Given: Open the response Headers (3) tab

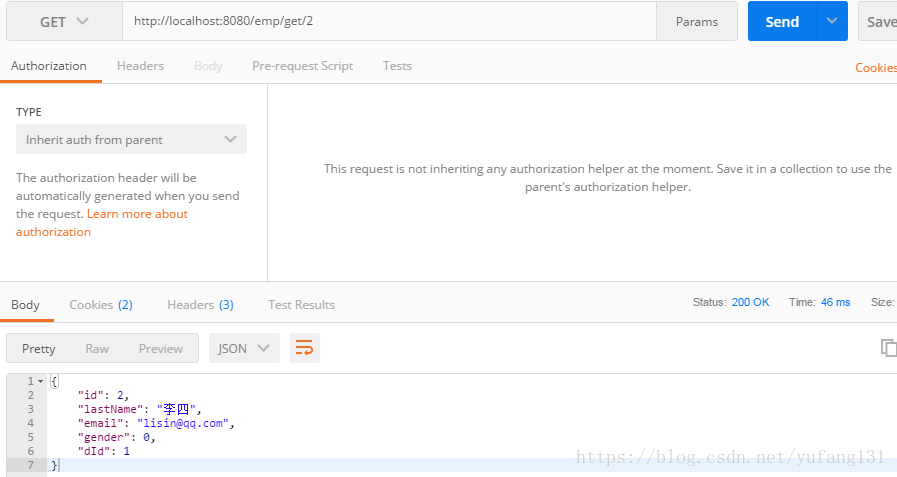Looking at the screenshot, I should click(200, 305).
